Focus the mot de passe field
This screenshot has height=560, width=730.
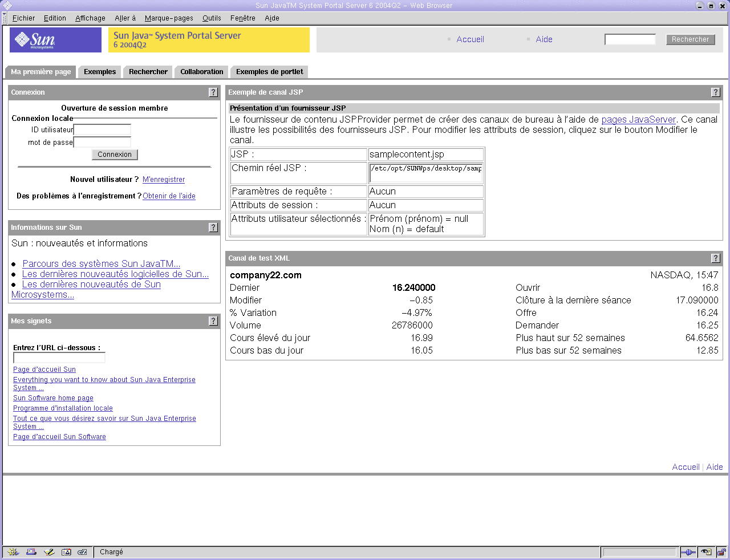coord(103,143)
